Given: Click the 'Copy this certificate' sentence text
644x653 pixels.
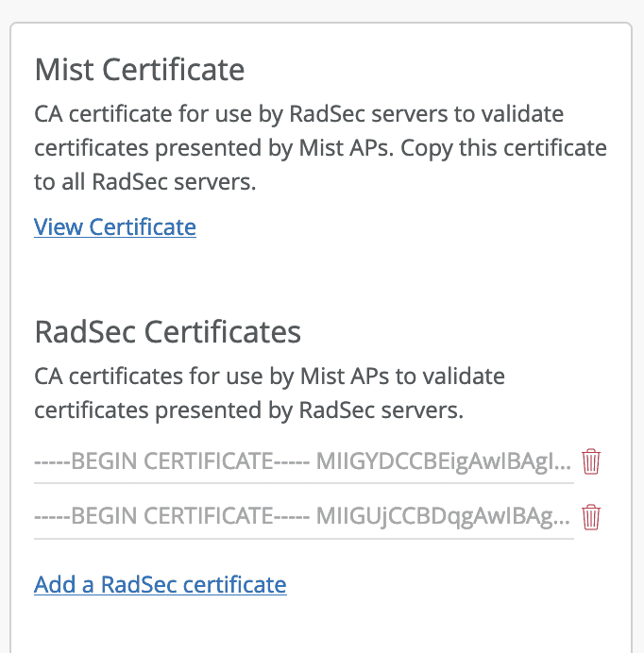Looking at the screenshot, I should pos(503,148).
